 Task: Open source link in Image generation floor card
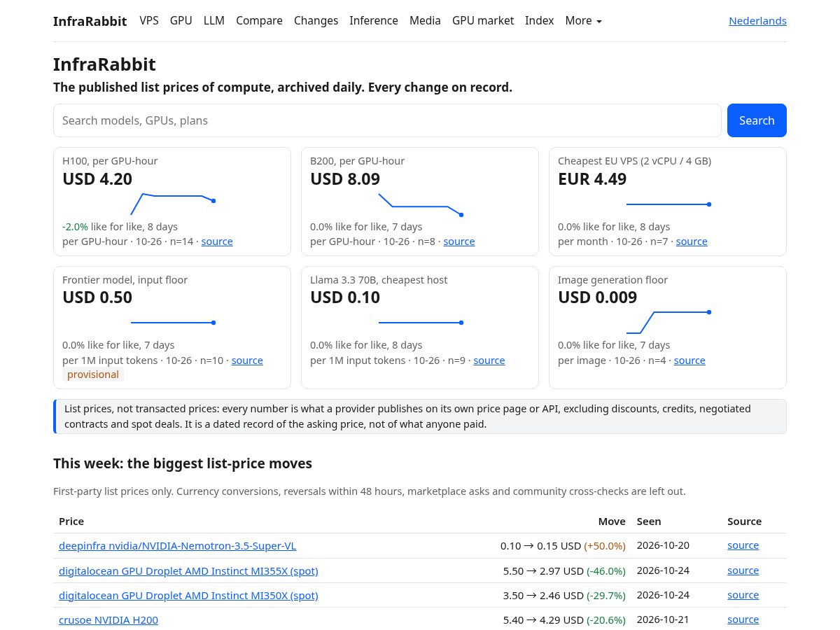coord(689,360)
